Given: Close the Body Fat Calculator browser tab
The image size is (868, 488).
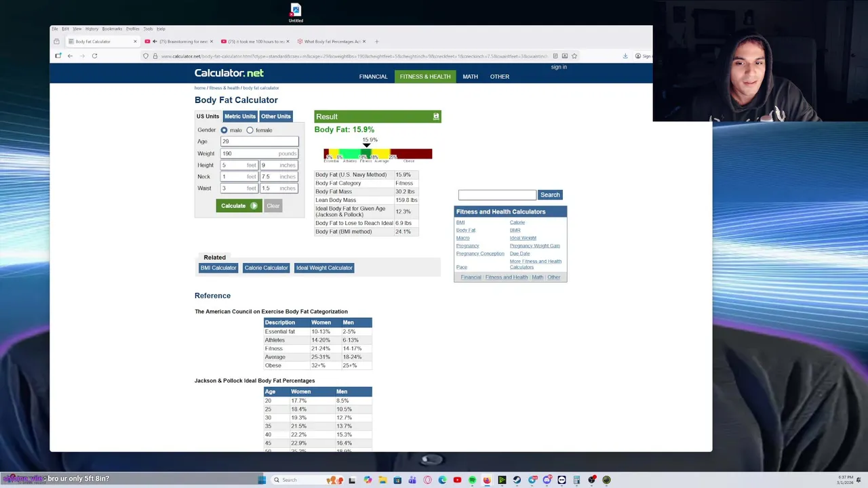Looking at the screenshot, I should click(135, 41).
